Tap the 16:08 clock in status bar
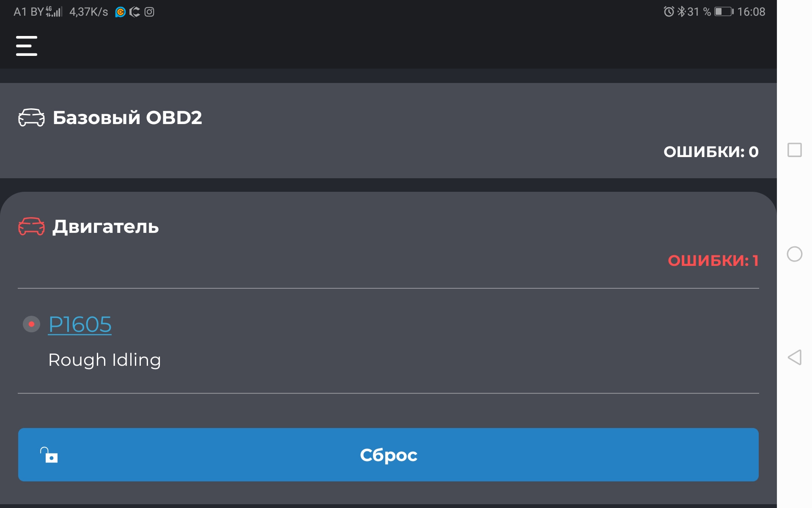 point(751,12)
